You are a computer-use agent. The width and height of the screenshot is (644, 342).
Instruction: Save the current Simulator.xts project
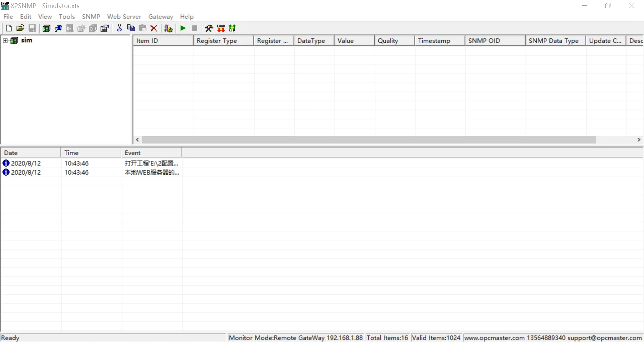(x=32, y=28)
